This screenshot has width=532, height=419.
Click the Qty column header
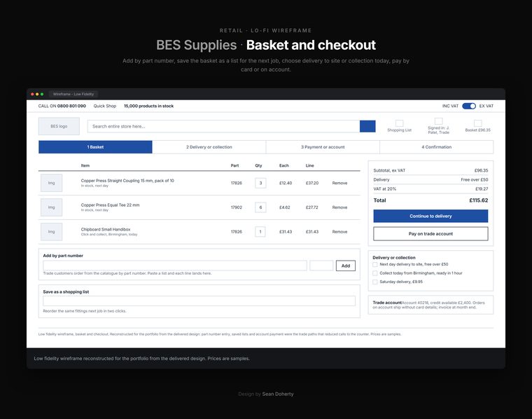[258, 165]
